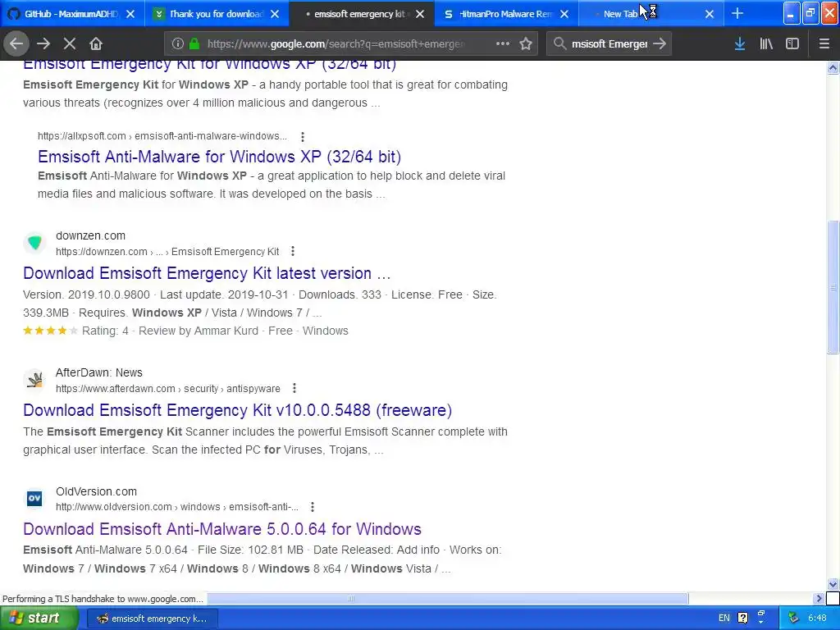Click the green padlock security icon
This screenshot has width=840, height=630.
click(x=194, y=44)
